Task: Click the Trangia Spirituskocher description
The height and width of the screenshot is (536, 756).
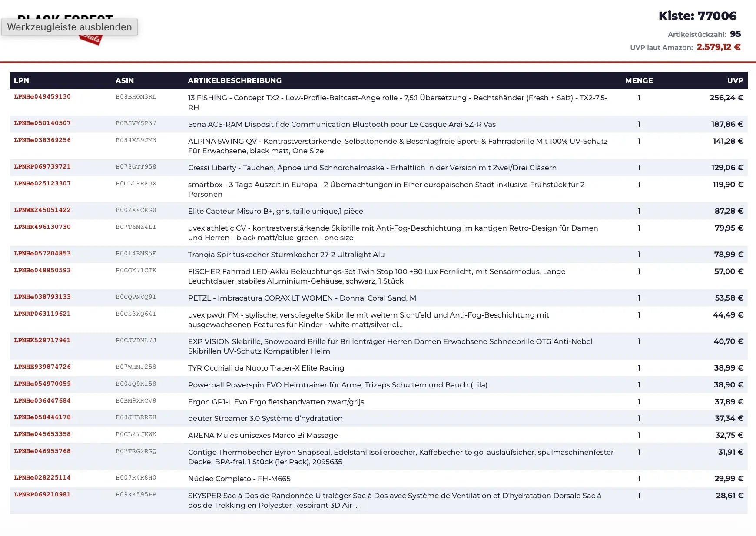Action: click(x=286, y=255)
